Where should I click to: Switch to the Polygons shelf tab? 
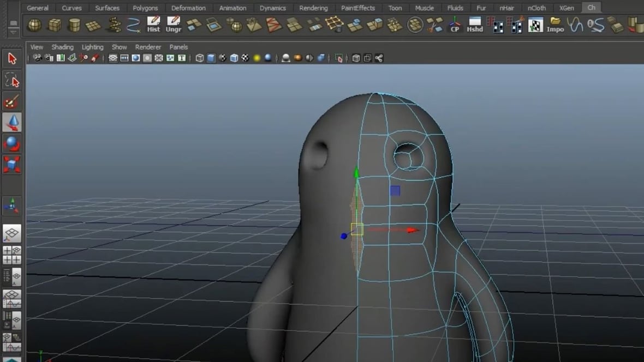[x=145, y=8]
